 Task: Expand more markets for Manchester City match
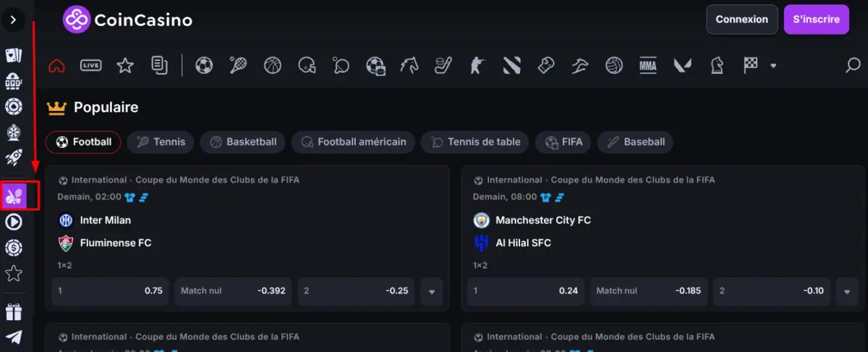(x=847, y=291)
